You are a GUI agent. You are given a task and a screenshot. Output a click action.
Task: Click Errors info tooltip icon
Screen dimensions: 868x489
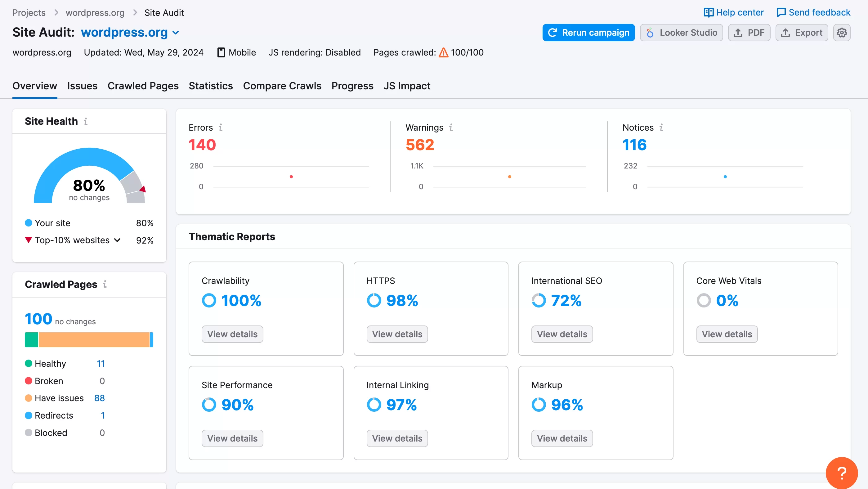221,127
